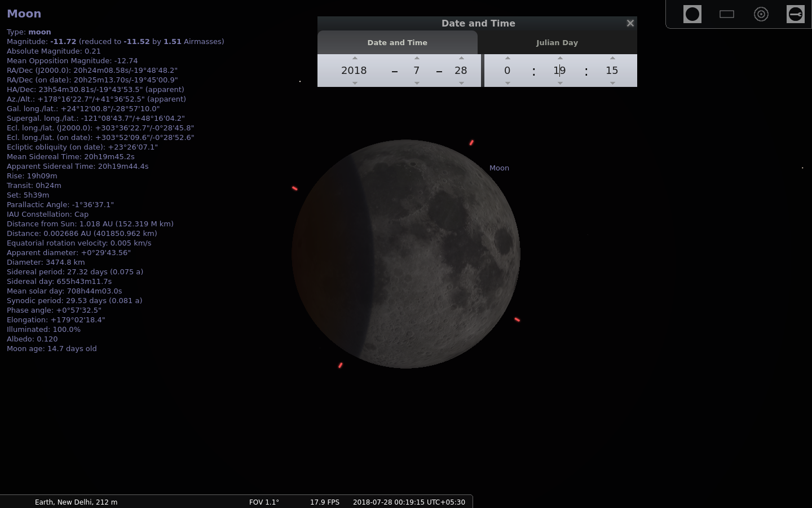Close the Date and Time dialog
Screen dimensions: 812x508
[630, 23]
